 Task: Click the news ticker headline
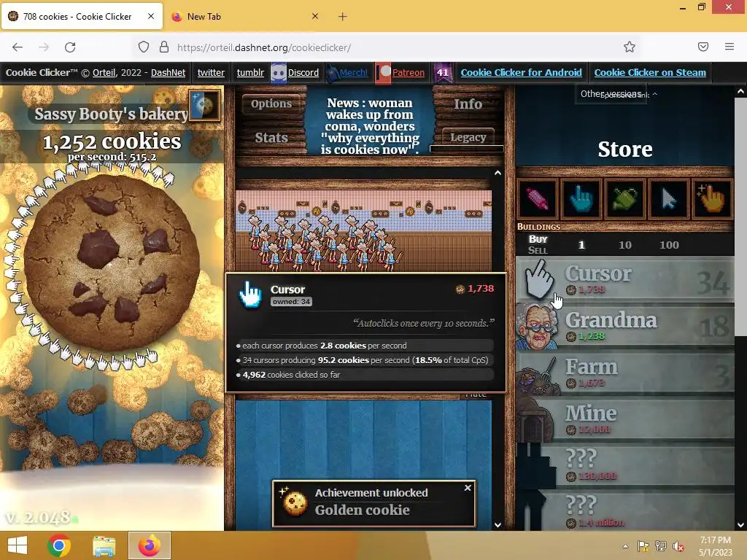point(370,126)
